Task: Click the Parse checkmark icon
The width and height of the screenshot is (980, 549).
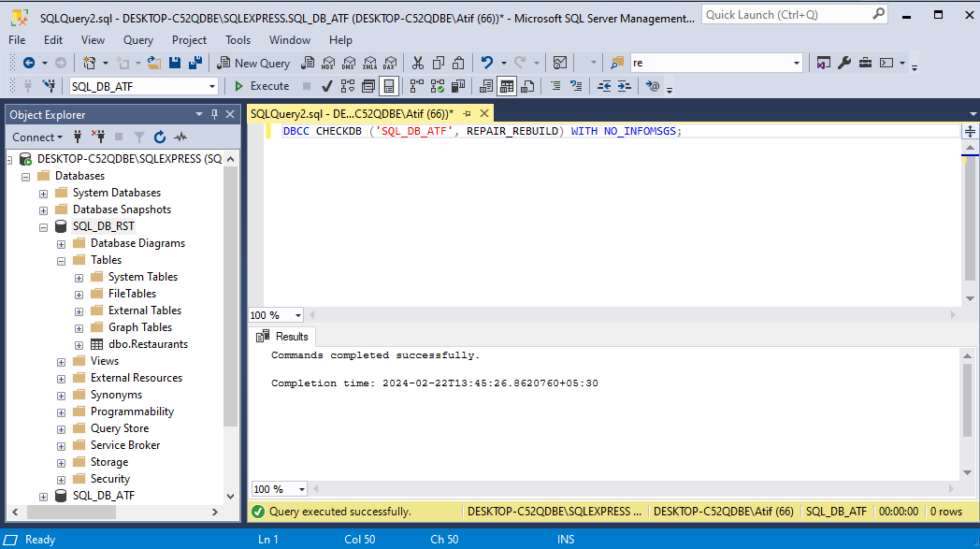Action: [327, 86]
